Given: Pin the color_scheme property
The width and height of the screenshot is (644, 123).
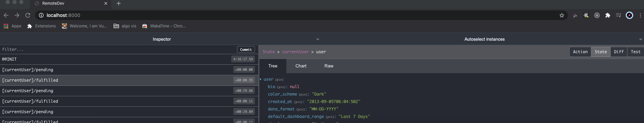Looking at the screenshot, I should (303, 95).
